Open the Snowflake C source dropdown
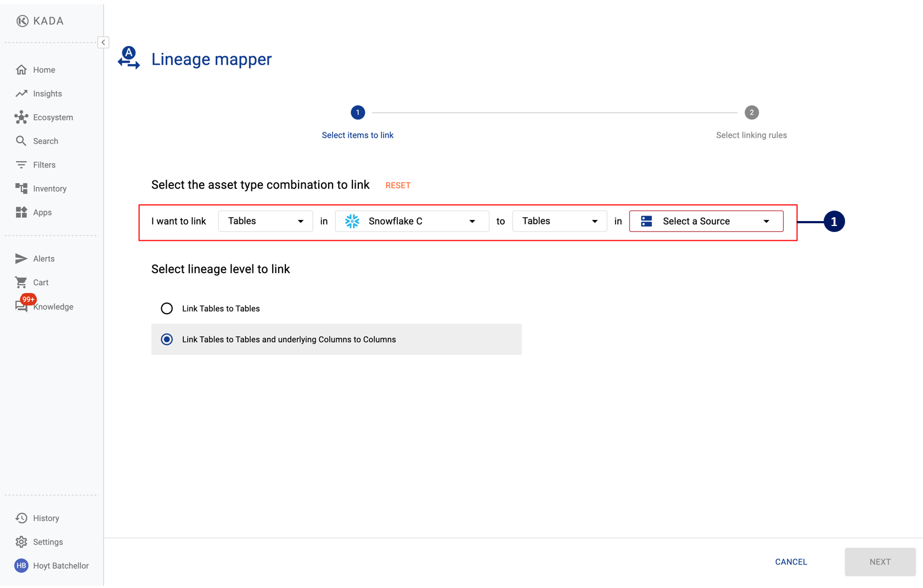This screenshot has width=923, height=588. tap(412, 221)
